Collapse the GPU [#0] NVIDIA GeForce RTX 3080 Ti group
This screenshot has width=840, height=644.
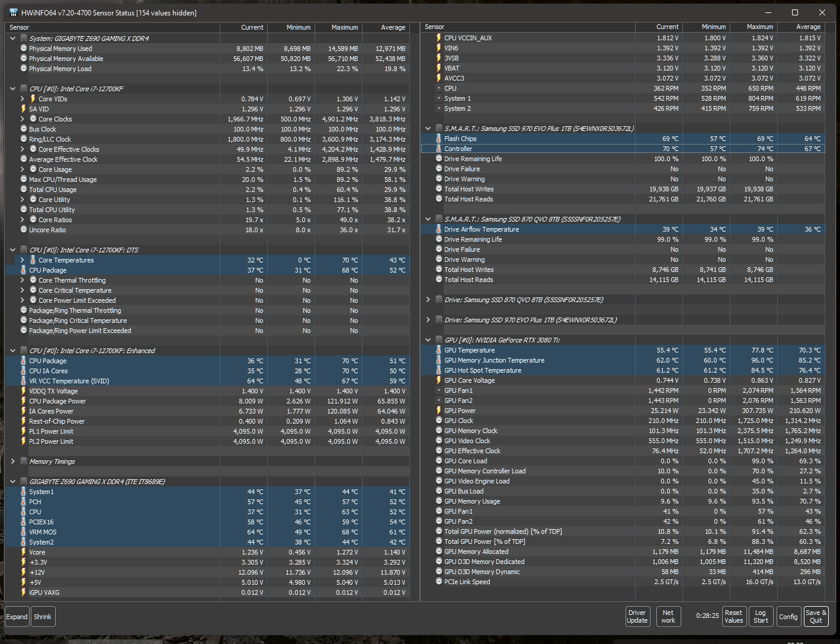428,340
